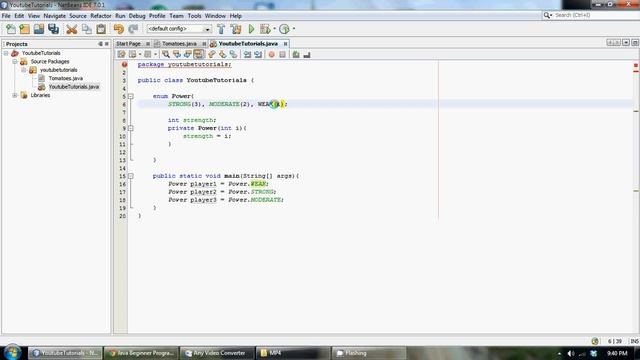The height and width of the screenshot is (360, 640).
Task: Click the Build Project hammer icon
Action: [221, 29]
